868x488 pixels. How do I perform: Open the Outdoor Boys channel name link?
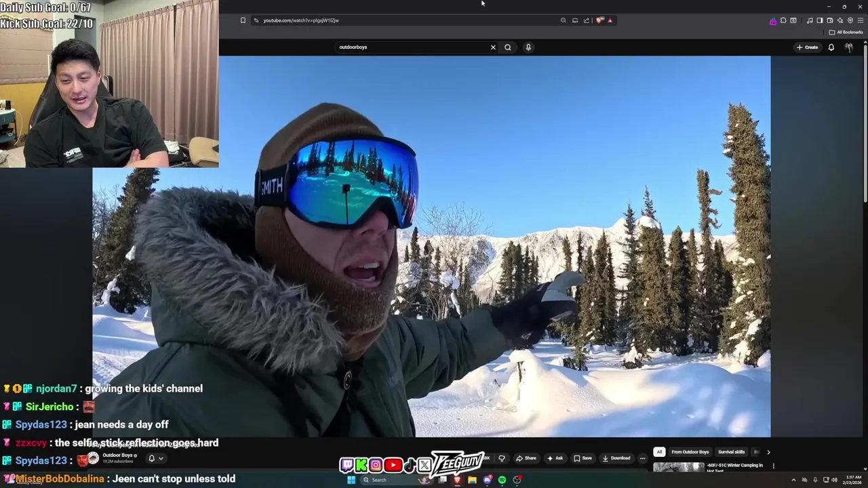tap(118, 455)
